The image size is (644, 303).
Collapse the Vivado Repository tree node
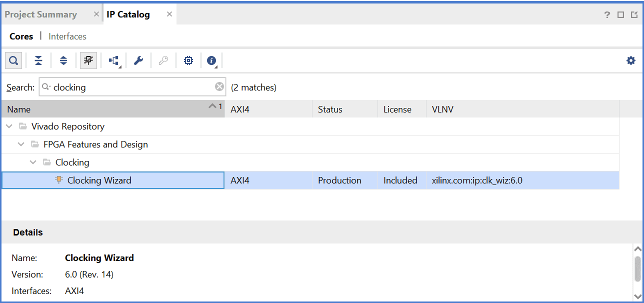point(9,126)
